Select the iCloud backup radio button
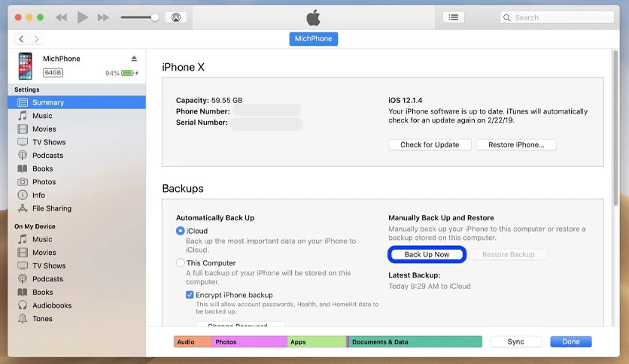629x364 pixels. pyautogui.click(x=180, y=231)
